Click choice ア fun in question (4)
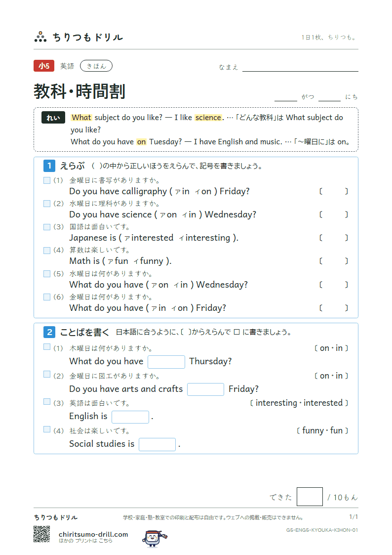Image resolution: width=392 pixels, height=555 pixels. point(118,261)
